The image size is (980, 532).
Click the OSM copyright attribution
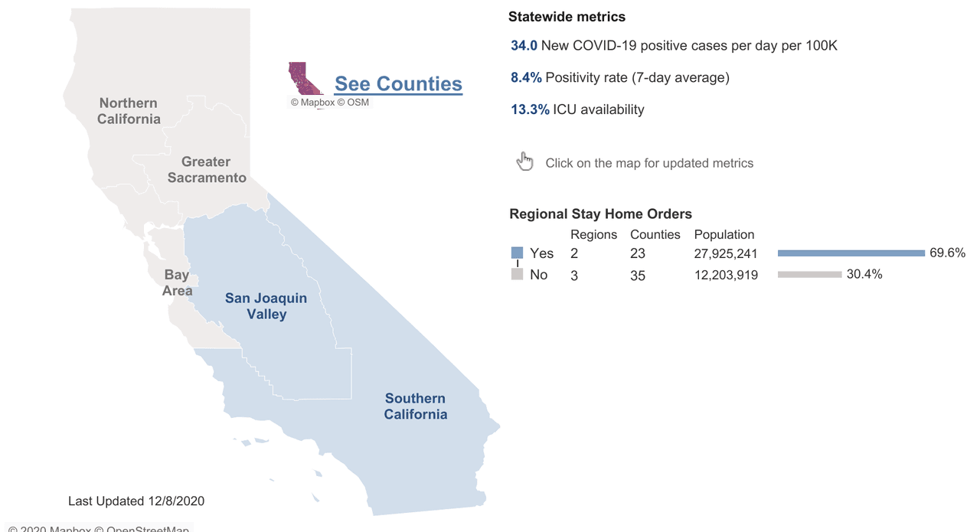coord(353,102)
